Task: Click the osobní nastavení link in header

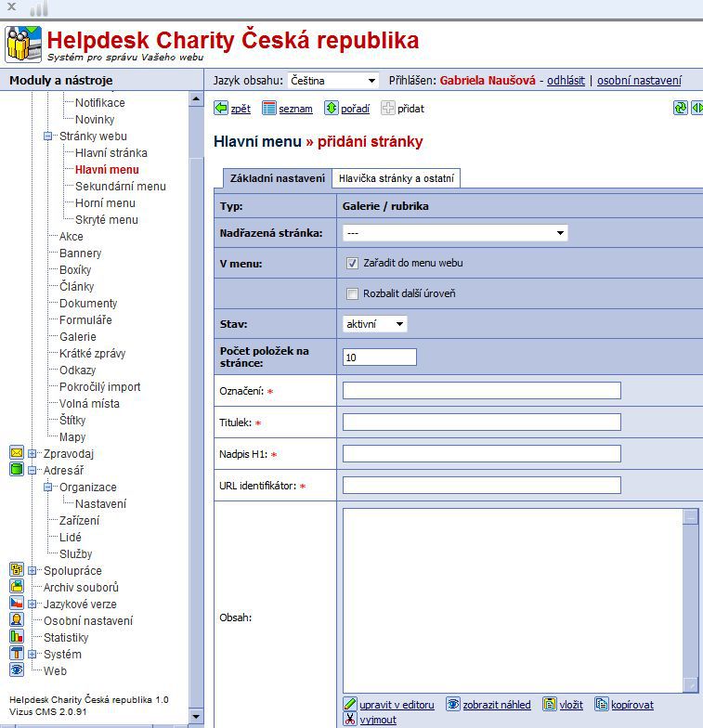Action: 639,80
